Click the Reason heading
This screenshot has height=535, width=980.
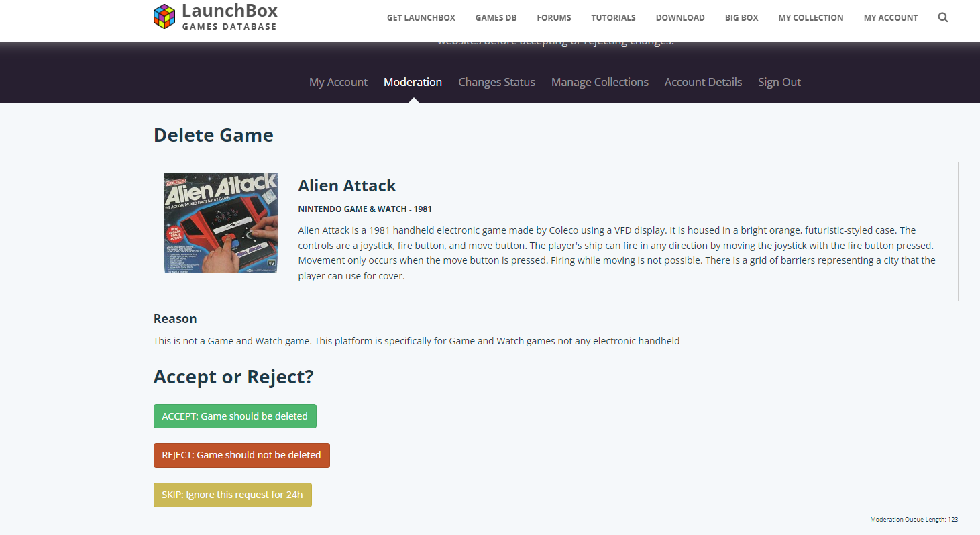point(175,319)
